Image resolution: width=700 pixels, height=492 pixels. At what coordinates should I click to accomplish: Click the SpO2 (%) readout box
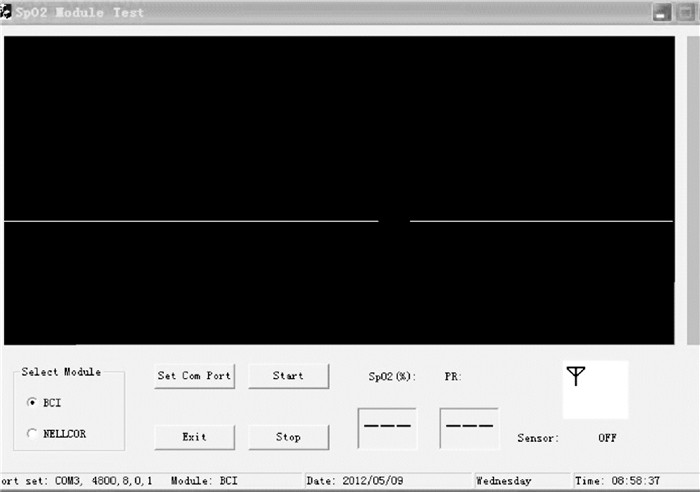tap(387, 427)
